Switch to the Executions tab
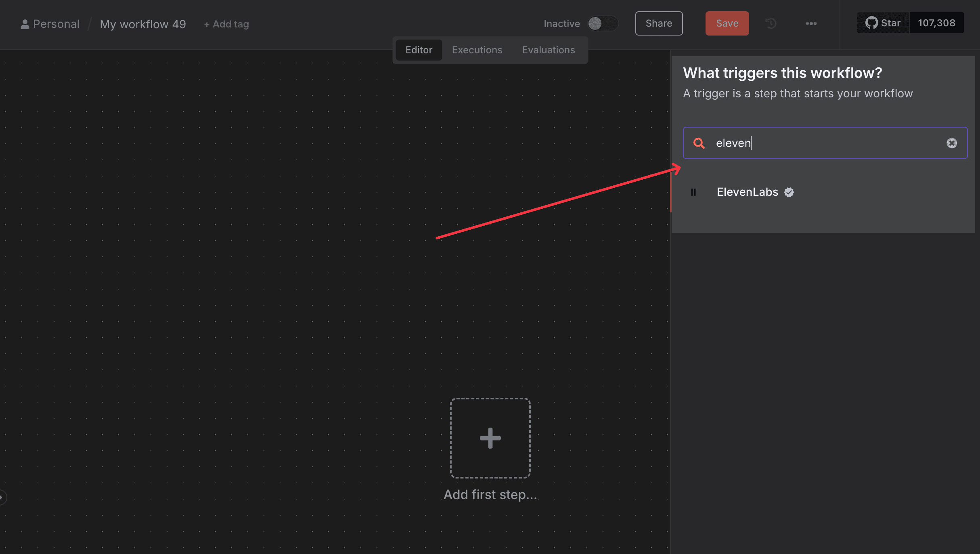Image resolution: width=980 pixels, height=554 pixels. click(477, 50)
